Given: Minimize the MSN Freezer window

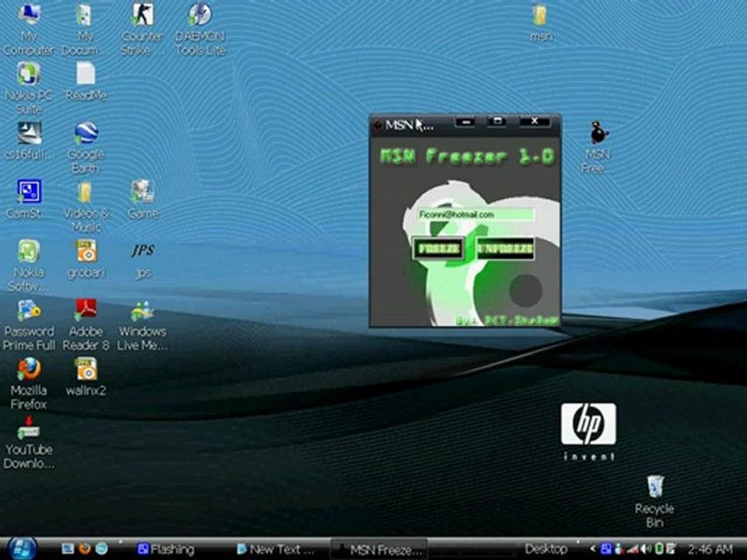Looking at the screenshot, I should 465,122.
